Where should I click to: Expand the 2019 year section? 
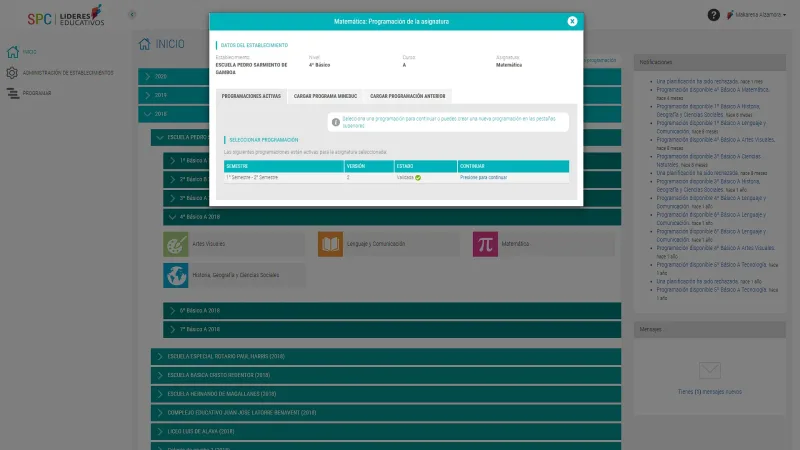point(380,95)
